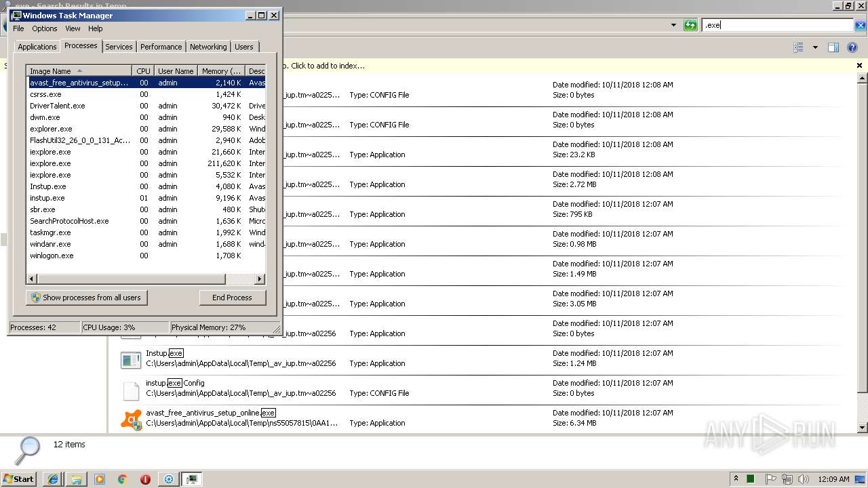The height and width of the screenshot is (488, 868).
Task: Select the iexplore.exe process using 211,620 K
Action: click(x=146, y=163)
